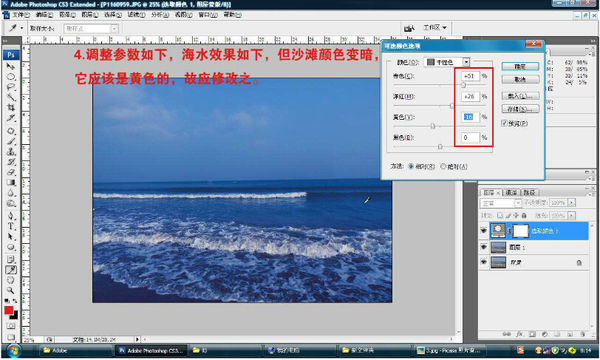
Task: Click the Add Layer Mask icon
Action: [532, 334]
